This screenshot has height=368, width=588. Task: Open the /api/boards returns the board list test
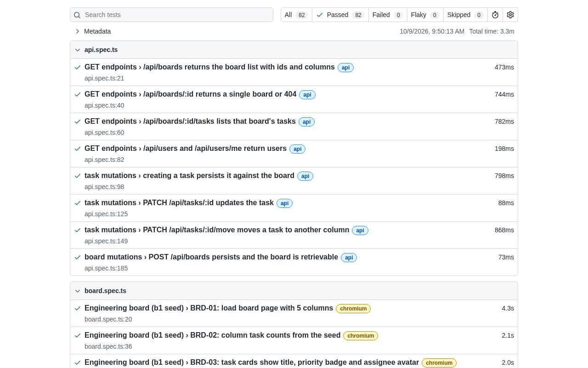(x=209, y=67)
